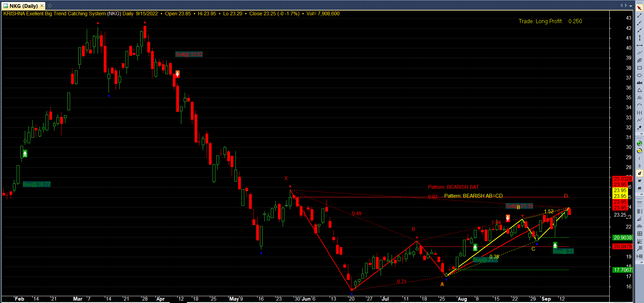The height and width of the screenshot is (303, 644).
Task: Select the Fibonacci retracement tool
Action: pyautogui.click(x=640, y=204)
